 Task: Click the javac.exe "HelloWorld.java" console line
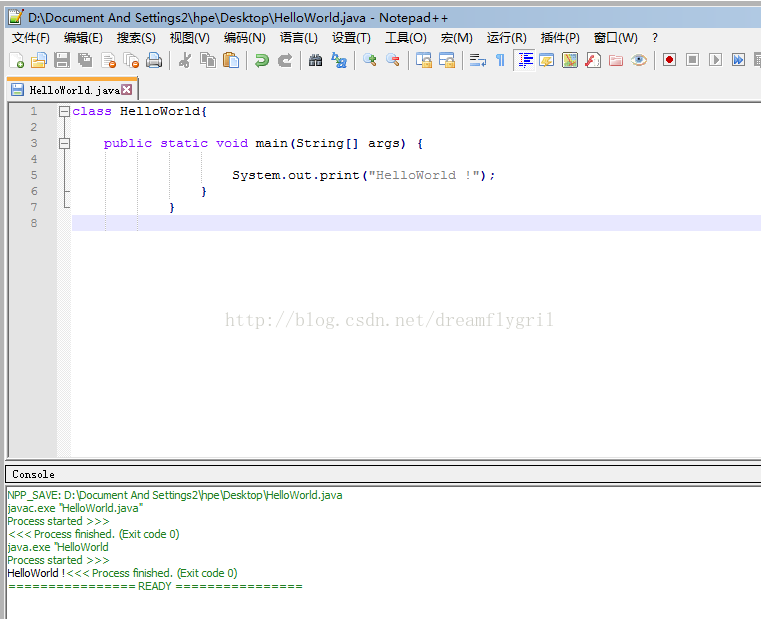pos(75,508)
